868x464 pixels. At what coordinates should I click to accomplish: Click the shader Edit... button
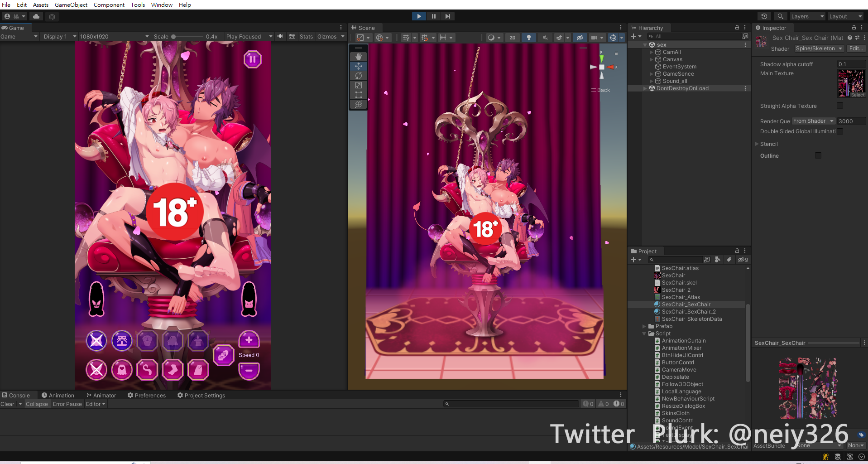[855, 48]
